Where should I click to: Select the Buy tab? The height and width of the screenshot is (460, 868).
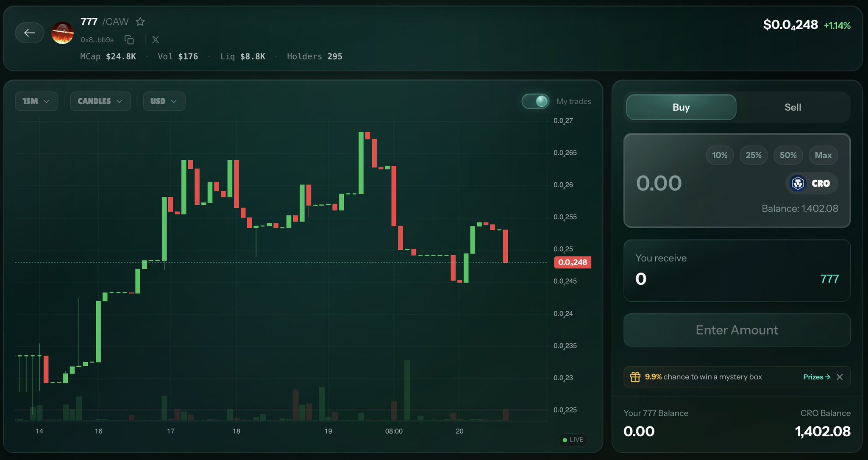click(x=681, y=107)
